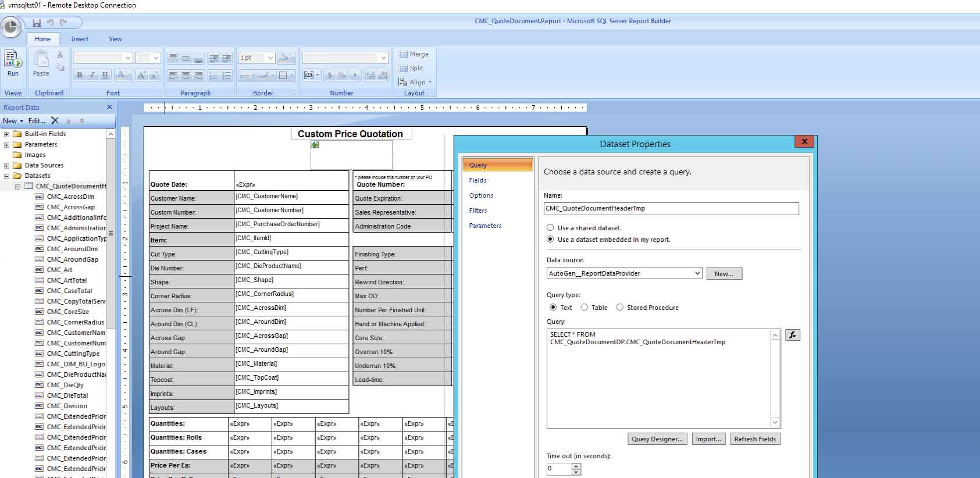Switch to the Insert ribbon tab
Image resolution: width=980 pixels, height=478 pixels.
(x=80, y=39)
